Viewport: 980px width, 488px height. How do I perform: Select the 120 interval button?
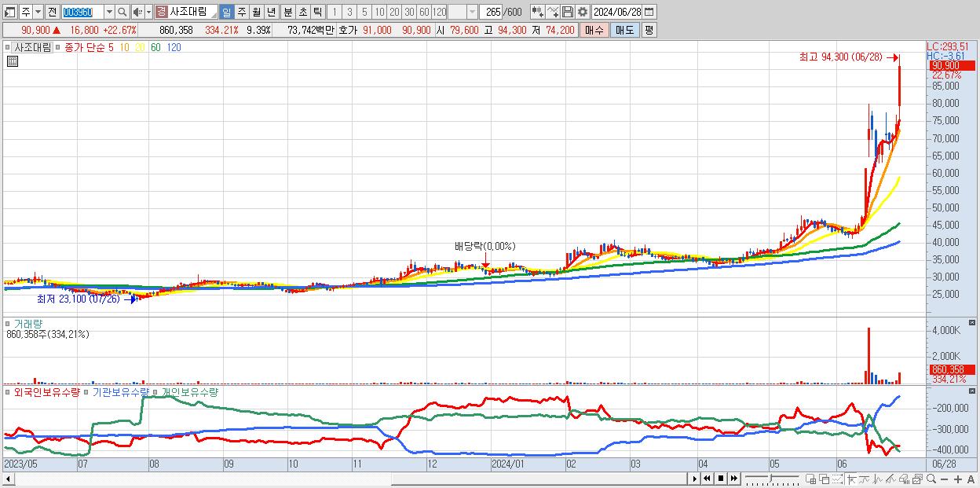click(440, 12)
